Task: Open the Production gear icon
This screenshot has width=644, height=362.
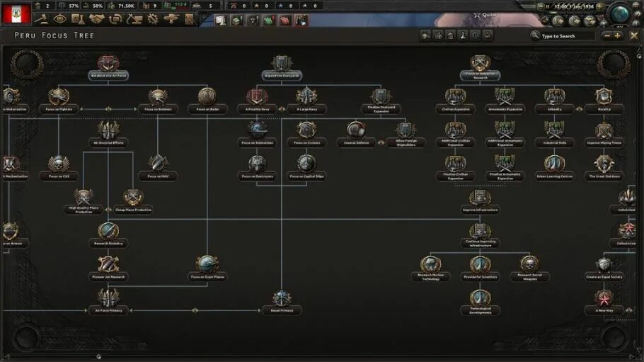Action: point(153,18)
